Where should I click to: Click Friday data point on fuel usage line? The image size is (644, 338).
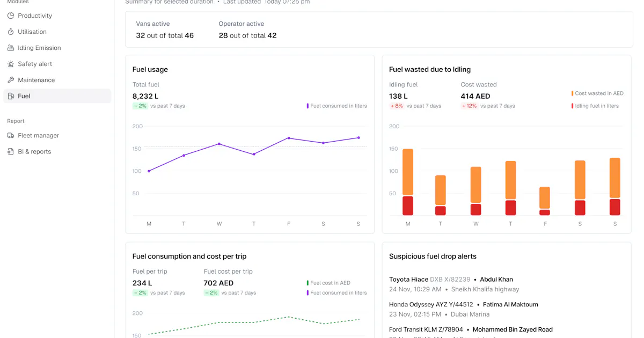coord(289,138)
